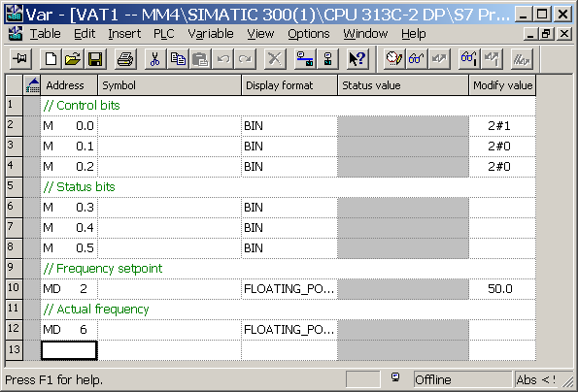Select the '// Frequency setpoint' comment row
The image size is (578, 392).
click(x=288, y=269)
